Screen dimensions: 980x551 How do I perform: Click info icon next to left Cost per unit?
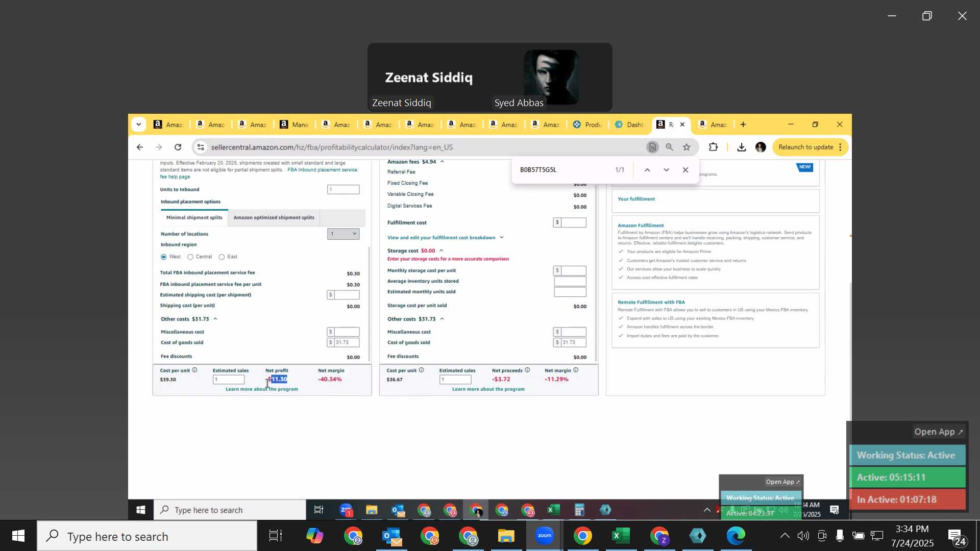[194, 370]
